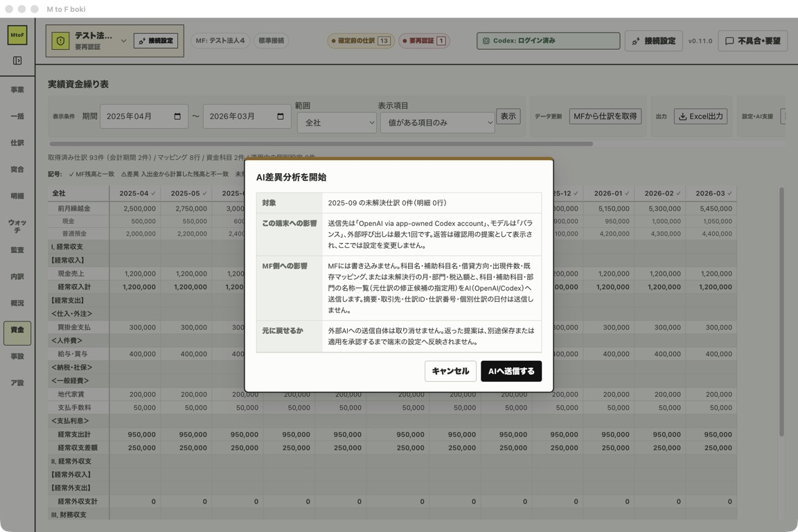Viewport: 798px width, 532px height.
Task: Click the Codex: ログイン済み status chip
Action: (548, 41)
